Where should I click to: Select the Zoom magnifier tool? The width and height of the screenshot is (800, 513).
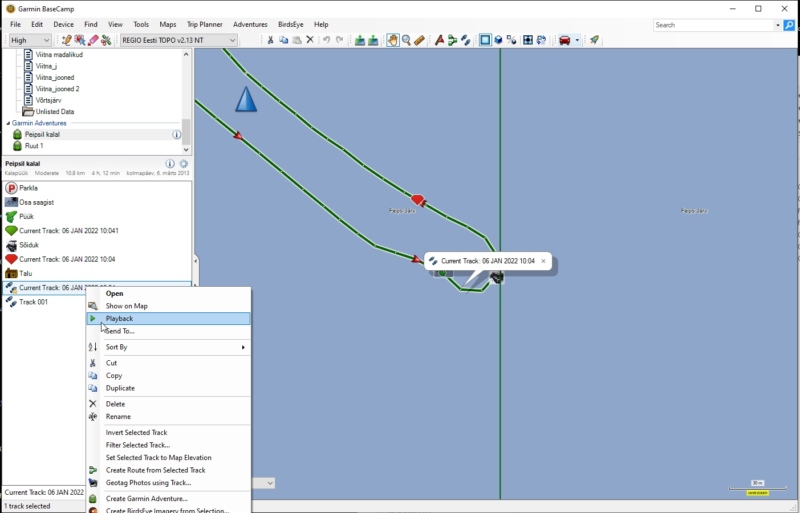[x=406, y=40]
